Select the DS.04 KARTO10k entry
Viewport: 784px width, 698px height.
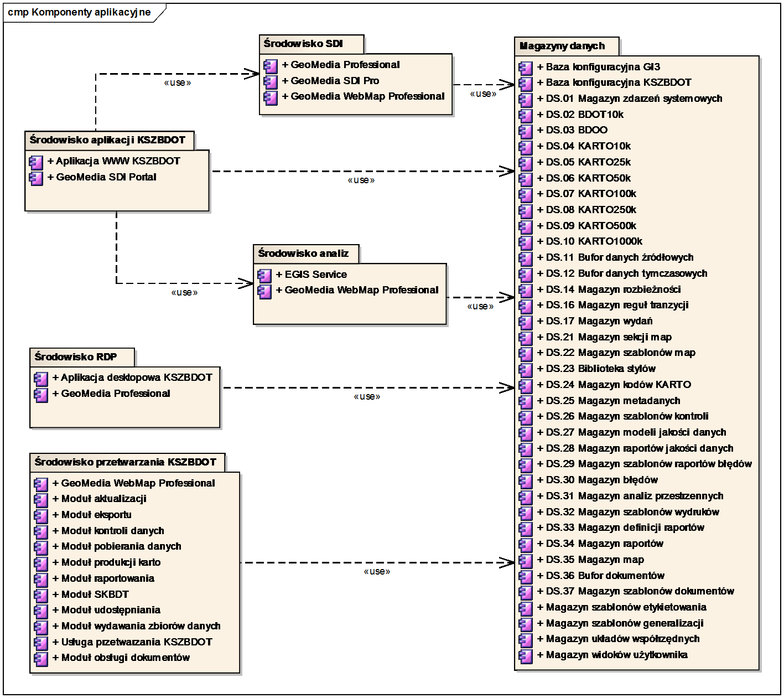click(x=583, y=146)
